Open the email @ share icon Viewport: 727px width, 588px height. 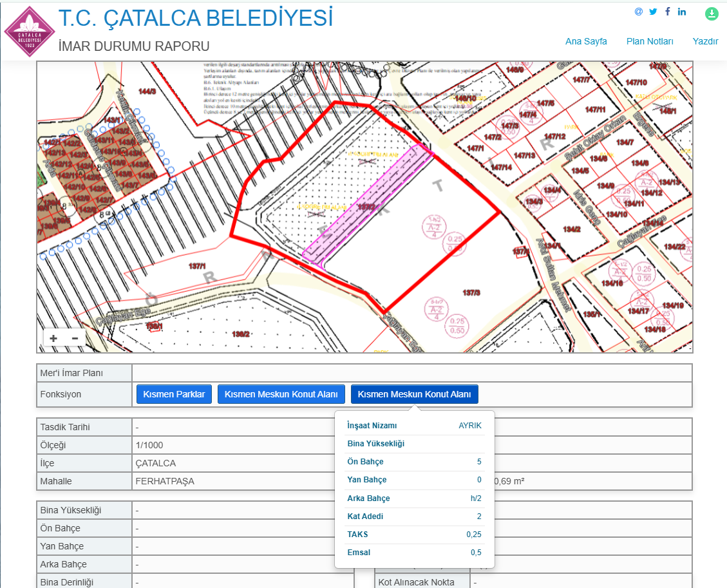pos(638,12)
